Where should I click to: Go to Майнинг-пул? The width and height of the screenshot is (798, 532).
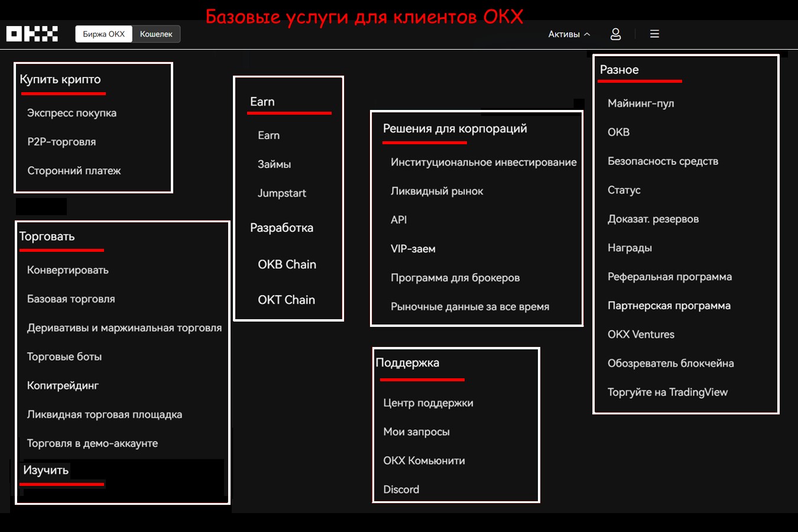(x=641, y=103)
